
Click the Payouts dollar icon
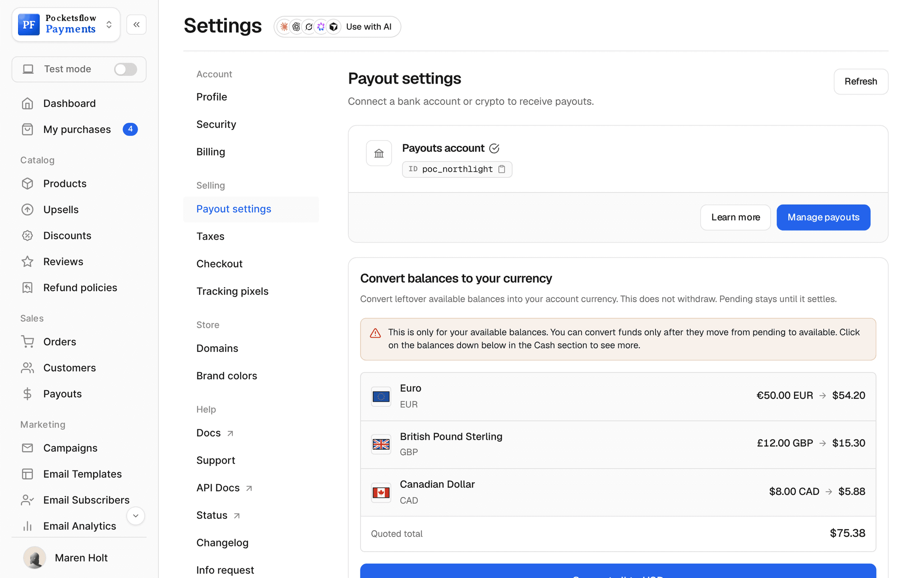(x=28, y=394)
